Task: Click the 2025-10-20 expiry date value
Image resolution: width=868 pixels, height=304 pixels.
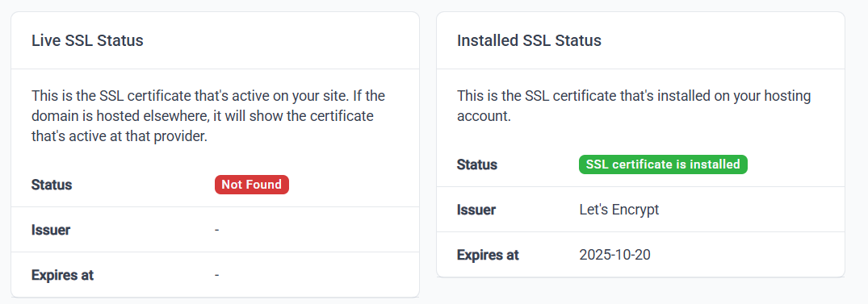Action: [615, 255]
